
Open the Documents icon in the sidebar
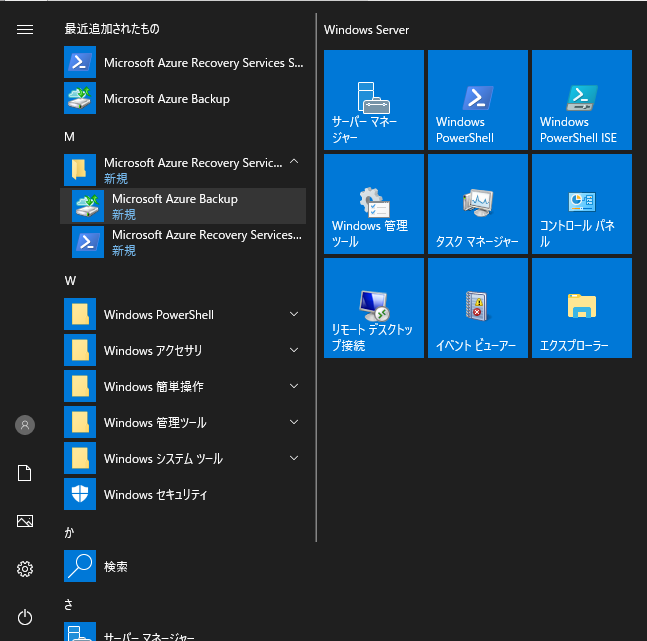coord(25,473)
